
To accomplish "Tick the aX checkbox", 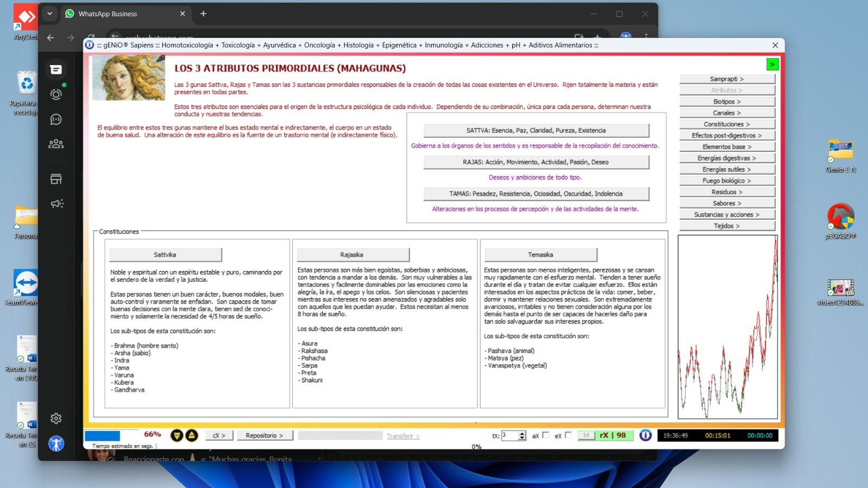I will click(546, 435).
